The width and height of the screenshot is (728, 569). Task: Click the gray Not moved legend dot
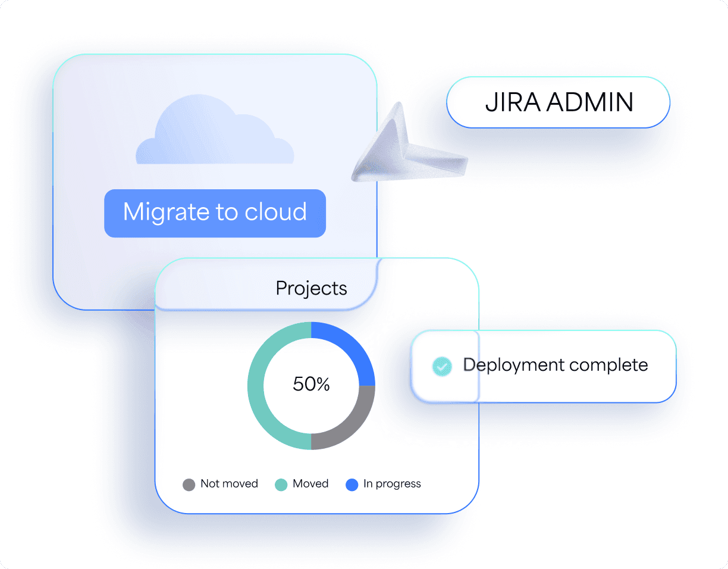click(x=189, y=484)
